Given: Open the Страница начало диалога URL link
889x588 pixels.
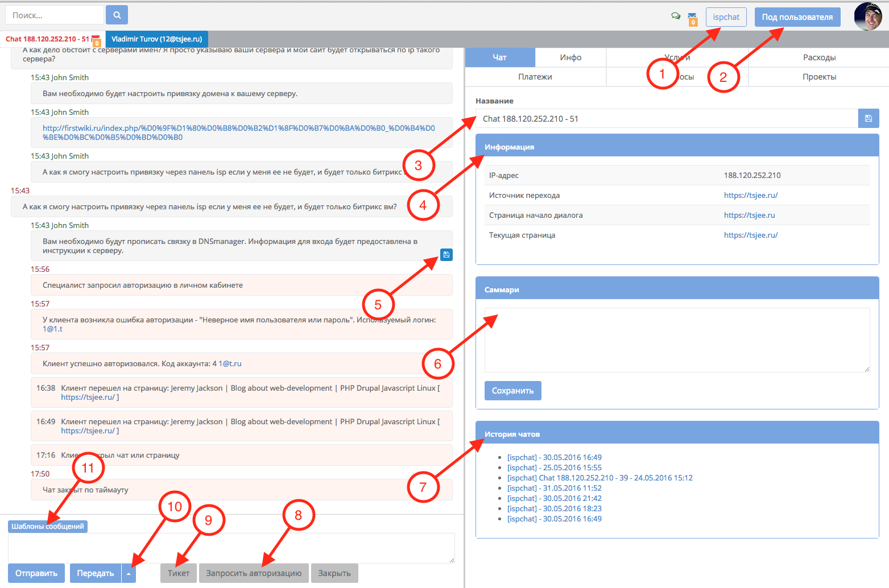Looking at the screenshot, I should [x=750, y=215].
